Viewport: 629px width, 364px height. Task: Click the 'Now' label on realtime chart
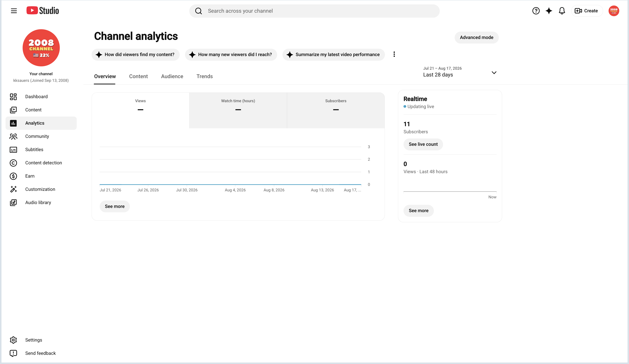492,197
